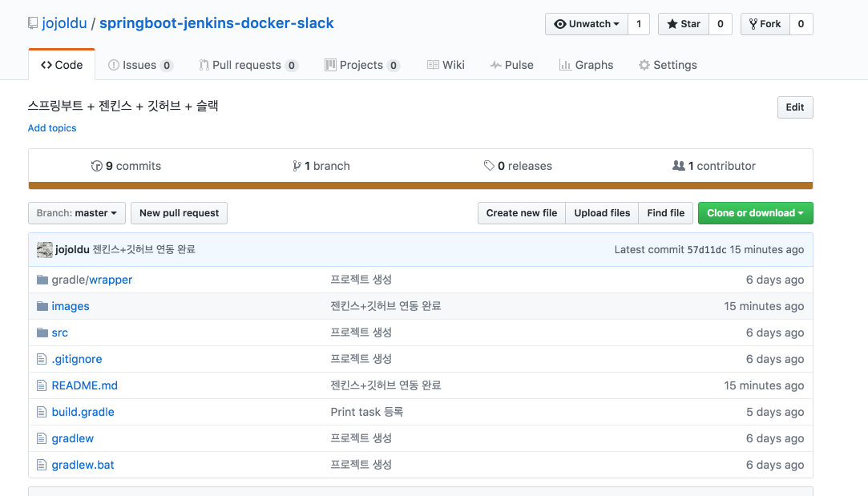Image resolution: width=868 pixels, height=496 pixels.
Task: Click Upload files button
Action: (602, 213)
